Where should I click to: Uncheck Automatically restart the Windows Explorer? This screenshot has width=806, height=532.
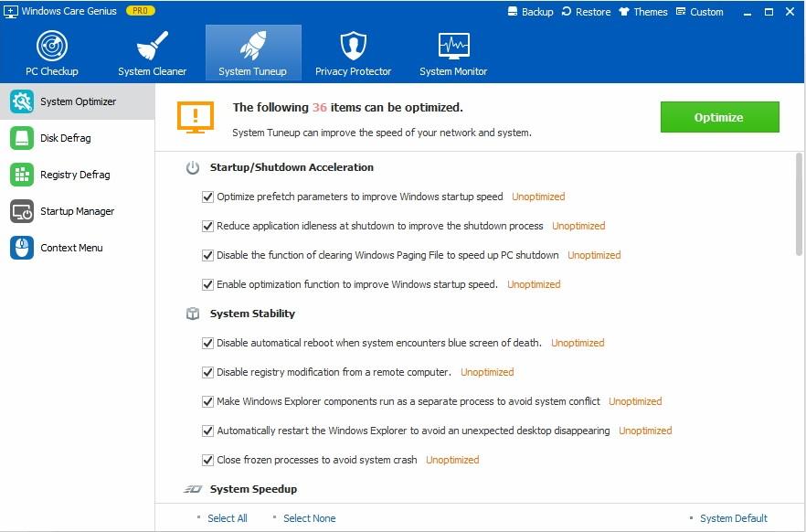pyautogui.click(x=207, y=431)
